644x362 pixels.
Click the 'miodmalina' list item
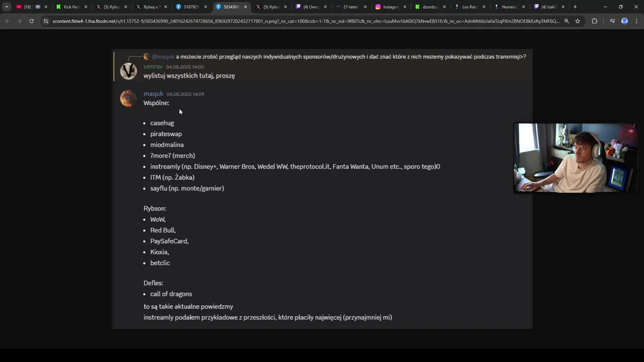[167, 145]
